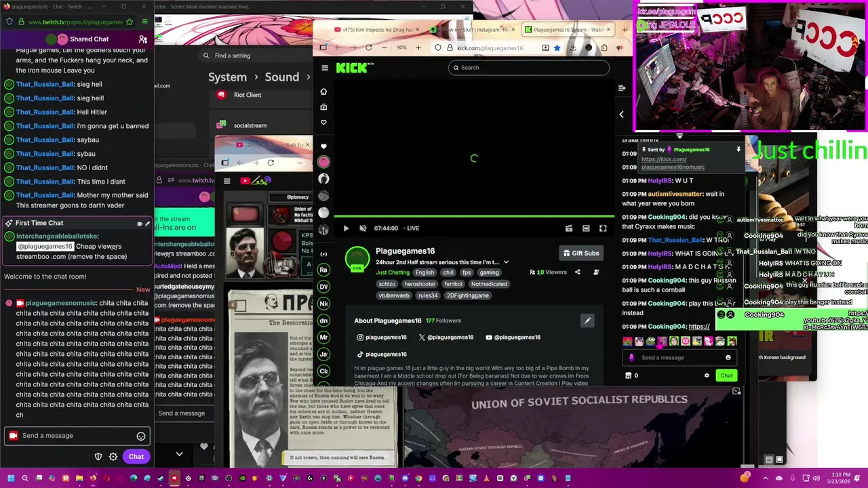Screen dimensions: 868x488
Task: Share the Plaguegames16 Kick channel
Action: point(578,272)
